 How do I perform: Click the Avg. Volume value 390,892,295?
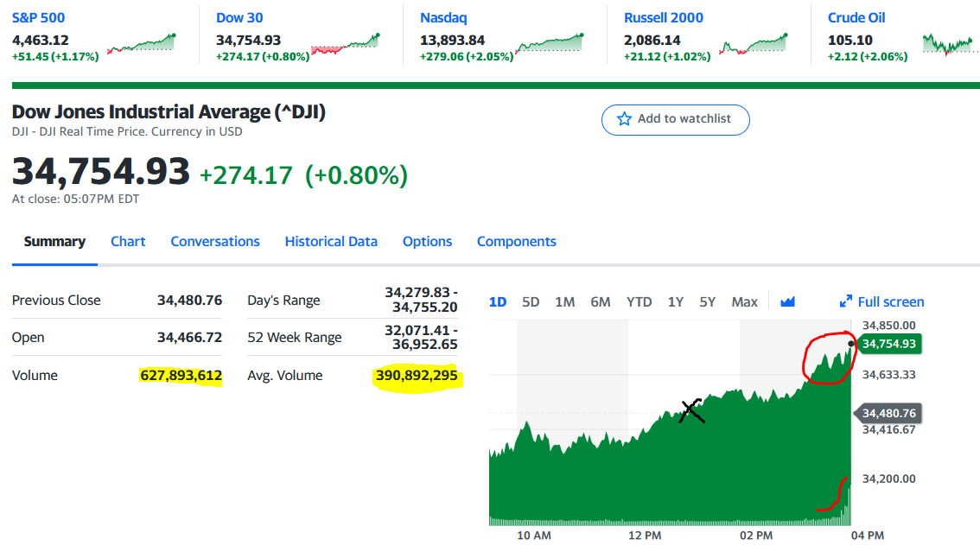click(417, 376)
